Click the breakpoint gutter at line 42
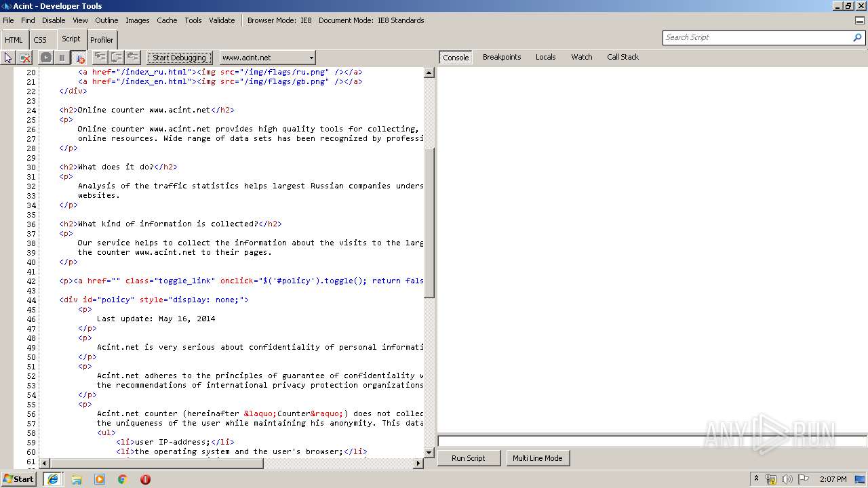Screen dimensions: 868x488 point(6,281)
